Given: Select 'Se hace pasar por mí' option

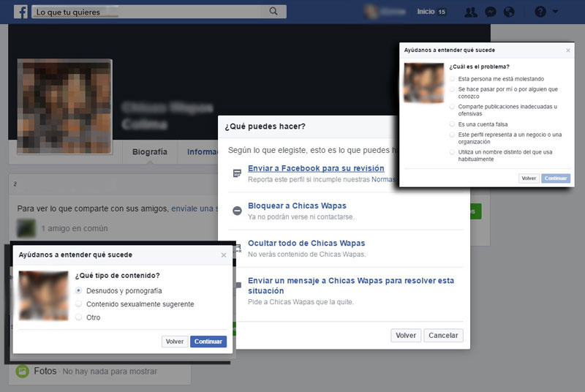Looking at the screenshot, I should (x=452, y=89).
